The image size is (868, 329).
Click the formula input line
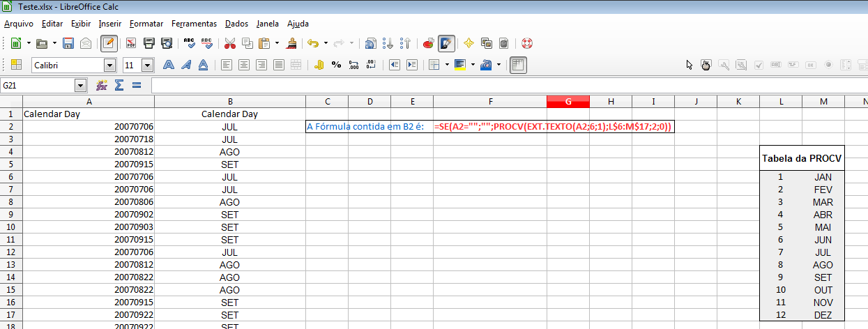(509, 85)
